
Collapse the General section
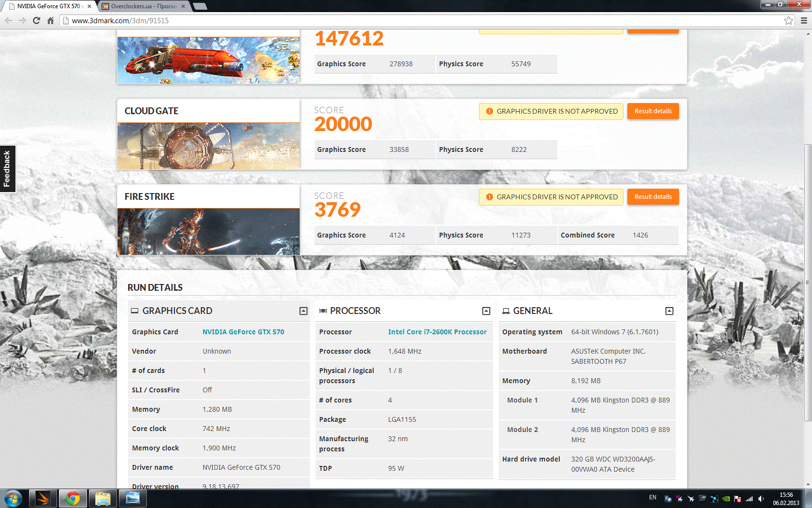tap(669, 311)
